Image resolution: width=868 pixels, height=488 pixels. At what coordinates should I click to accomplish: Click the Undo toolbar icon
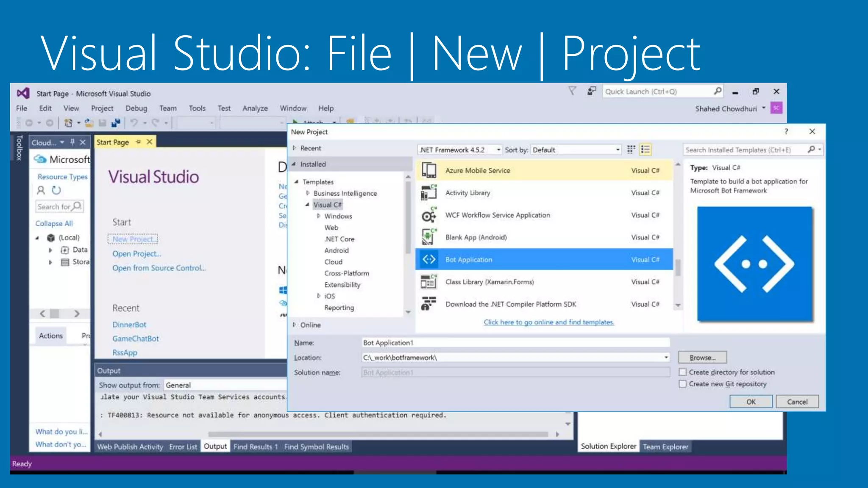click(x=134, y=123)
